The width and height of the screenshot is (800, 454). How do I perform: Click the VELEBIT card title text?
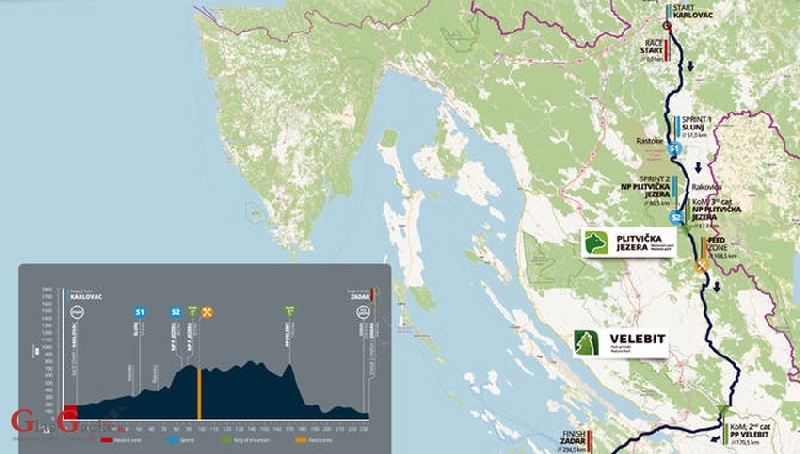[637, 339]
